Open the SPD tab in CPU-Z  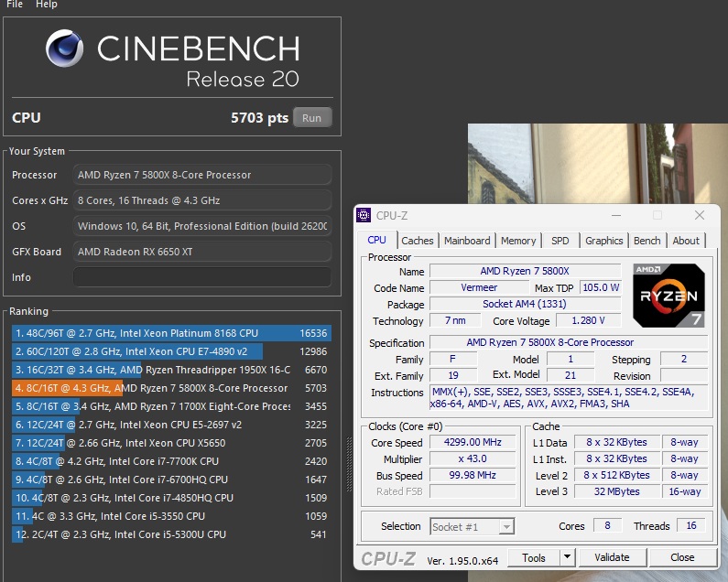pyautogui.click(x=560, y=241)
